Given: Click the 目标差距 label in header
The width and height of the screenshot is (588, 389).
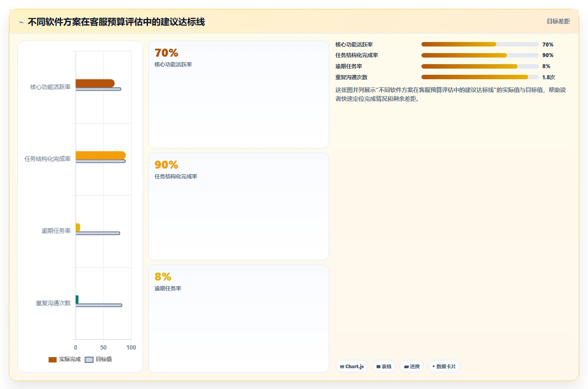Looking at the screenshot, I should [x=558, y=21].
